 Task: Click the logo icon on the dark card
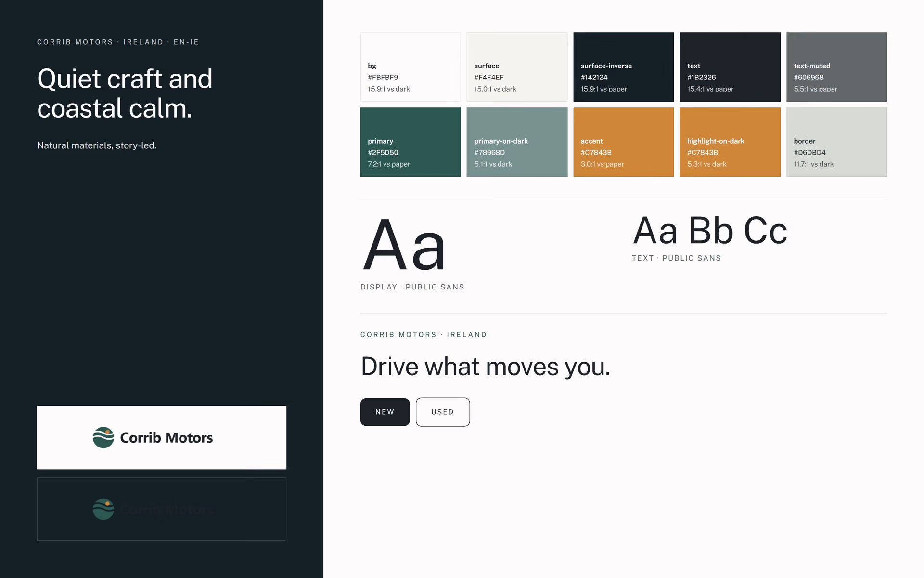(x=103, y=509)
